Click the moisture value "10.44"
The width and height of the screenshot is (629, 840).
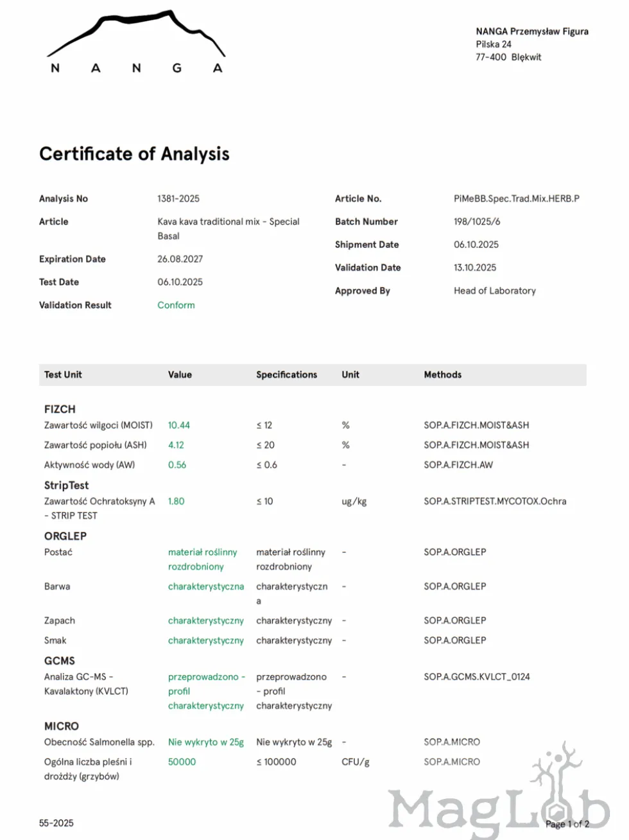(x=179, y=425)
